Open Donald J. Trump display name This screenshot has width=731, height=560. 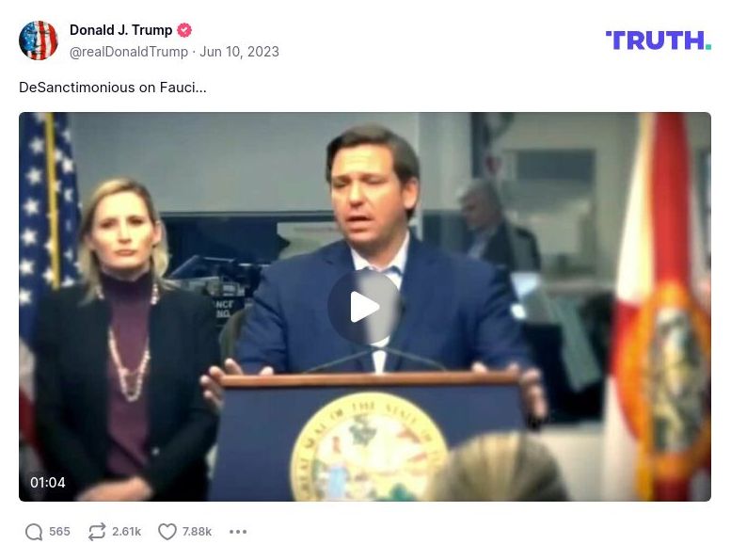[x=120, y=30]
